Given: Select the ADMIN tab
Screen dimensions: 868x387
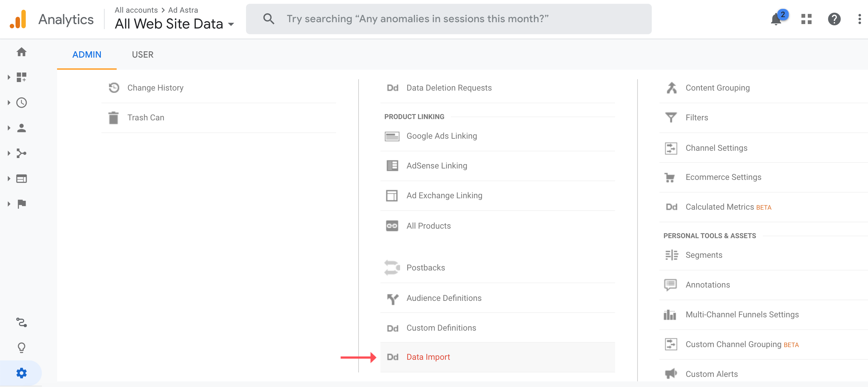Looking at the screenshot, I should pos(87,54).
